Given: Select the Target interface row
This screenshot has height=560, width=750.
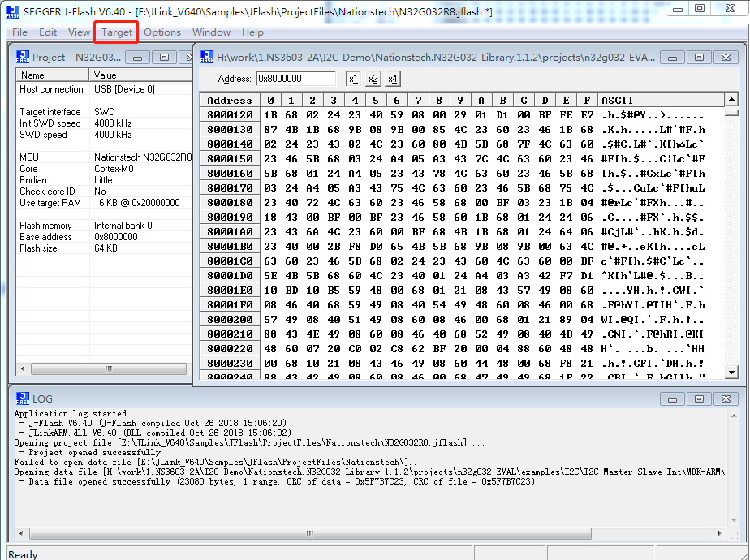Looking at the screenshot, I should [105, 112].
